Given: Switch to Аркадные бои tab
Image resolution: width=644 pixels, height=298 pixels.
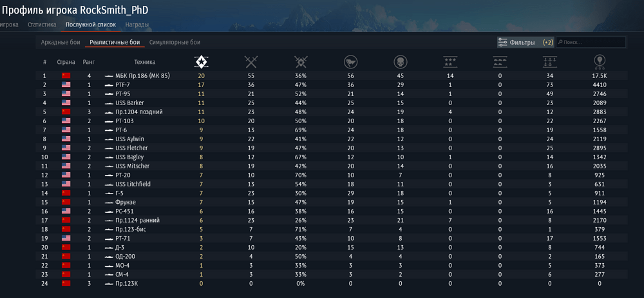Looking at the screenshot, I should pos(61,43).
